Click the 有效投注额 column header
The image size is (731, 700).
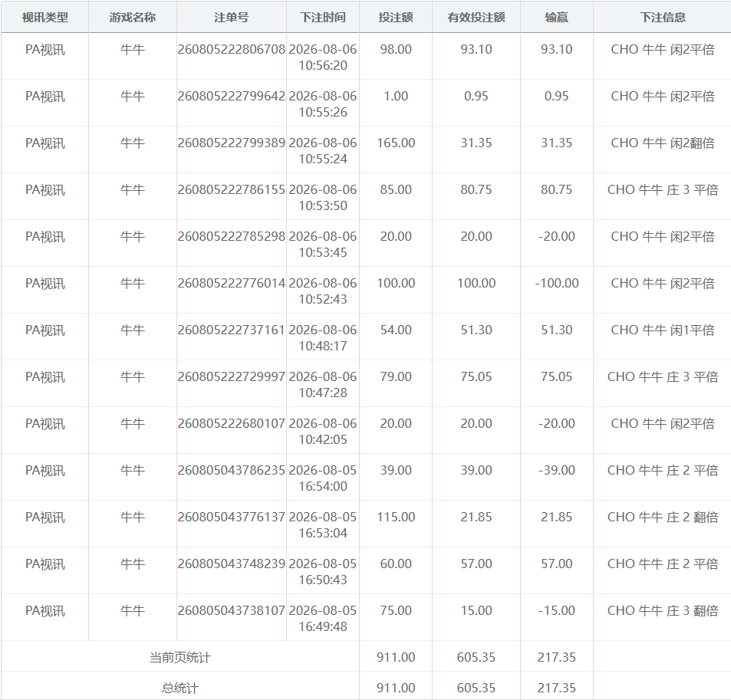tap(476, 17)
